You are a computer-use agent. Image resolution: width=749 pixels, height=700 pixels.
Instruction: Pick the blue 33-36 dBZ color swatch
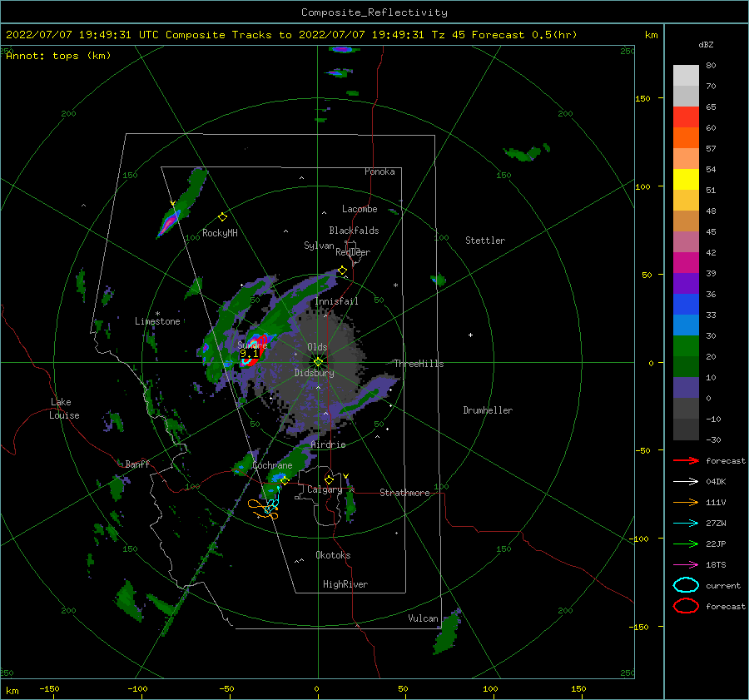click(686, 305)
